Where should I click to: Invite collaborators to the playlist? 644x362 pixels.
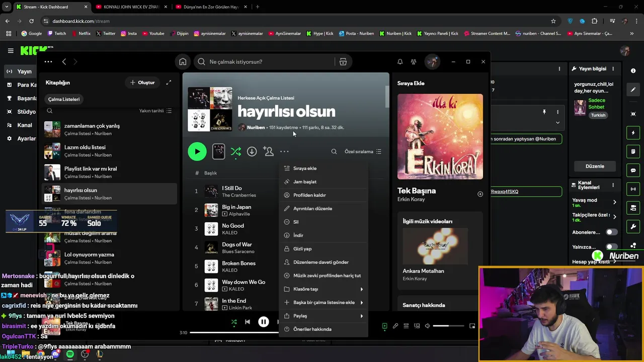[x=268, y=151]
